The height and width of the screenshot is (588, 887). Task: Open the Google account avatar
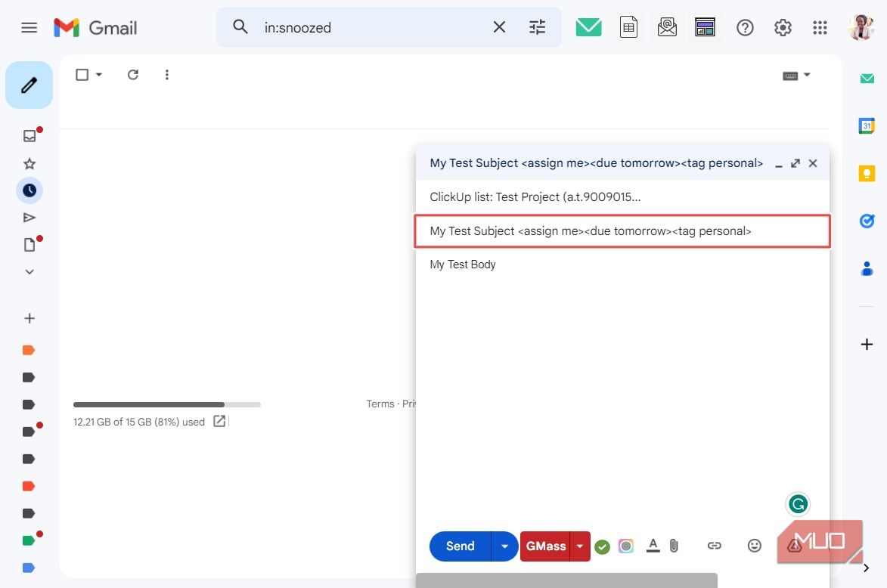click(861, 27)
